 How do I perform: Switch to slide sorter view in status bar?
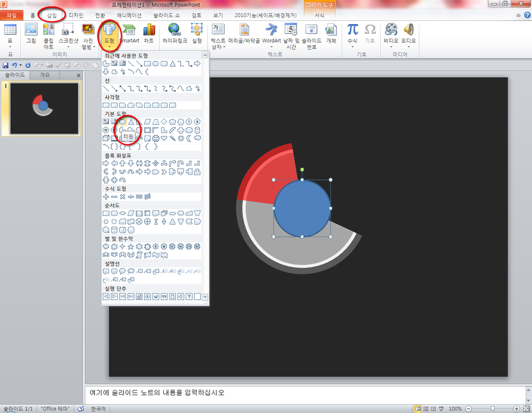(427, 409)
